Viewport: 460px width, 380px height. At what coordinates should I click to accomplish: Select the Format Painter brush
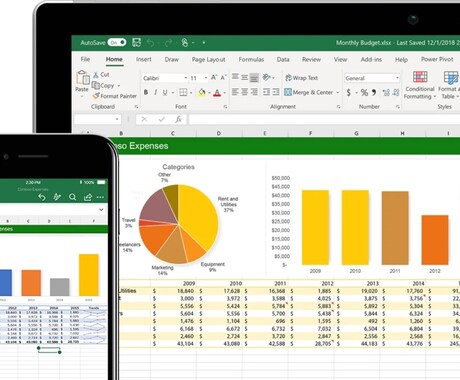[96, 96]
